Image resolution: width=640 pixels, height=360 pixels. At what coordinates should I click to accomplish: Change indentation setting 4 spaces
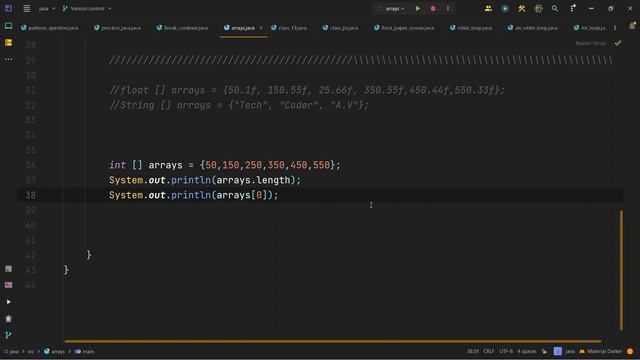point(527,351)
